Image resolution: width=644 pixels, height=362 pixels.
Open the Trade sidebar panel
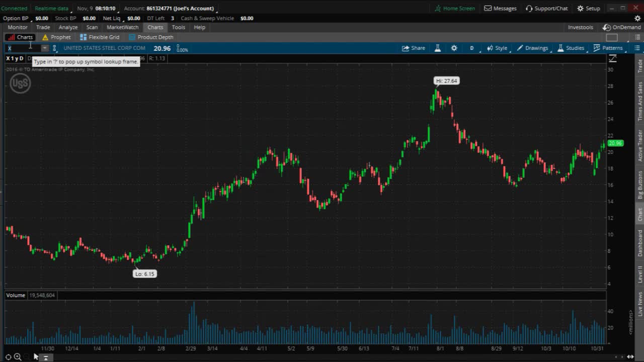coord(640,66)
